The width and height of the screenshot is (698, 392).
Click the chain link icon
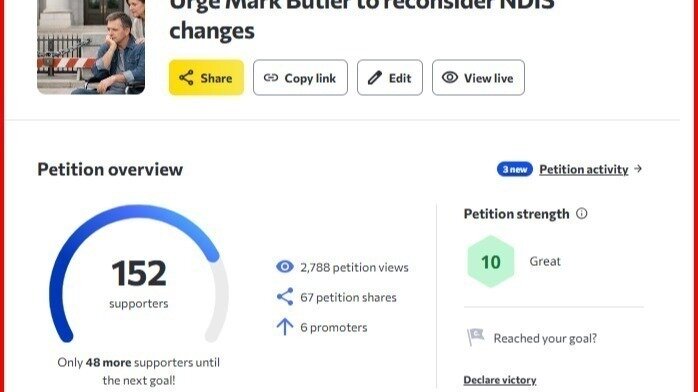point(271,78)
